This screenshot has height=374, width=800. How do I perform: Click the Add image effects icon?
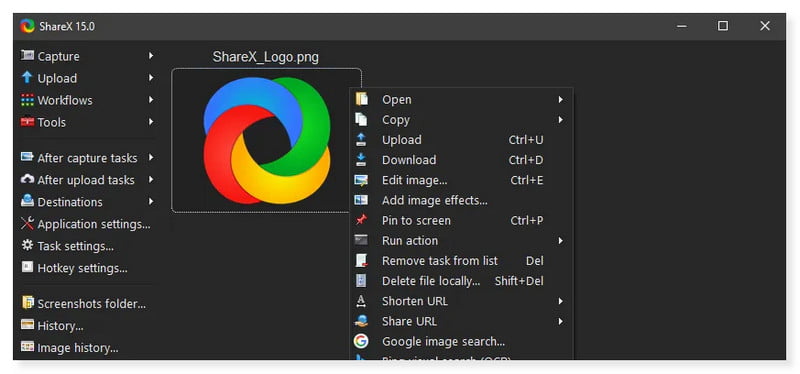coord(361,200)
